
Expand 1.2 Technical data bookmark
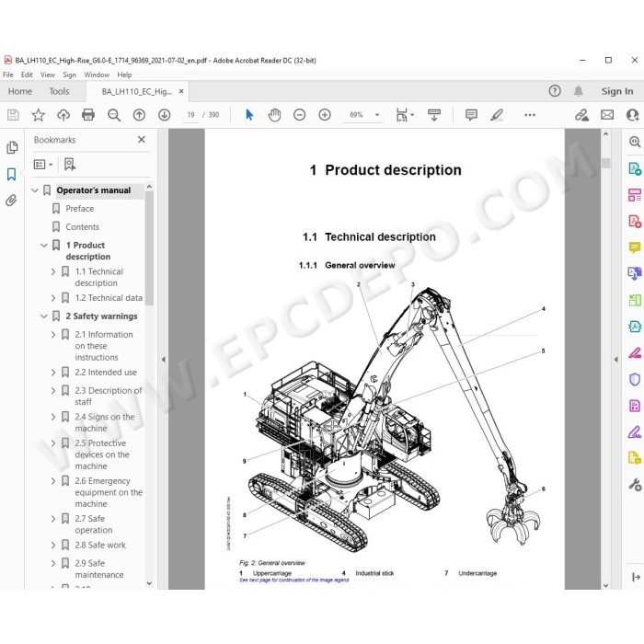point(53,298)
